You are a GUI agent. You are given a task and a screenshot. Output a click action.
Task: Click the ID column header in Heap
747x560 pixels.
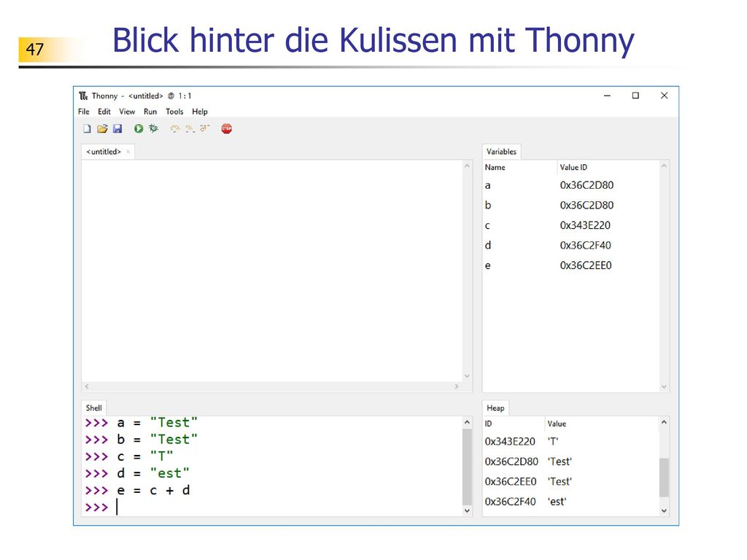[514, 424]
